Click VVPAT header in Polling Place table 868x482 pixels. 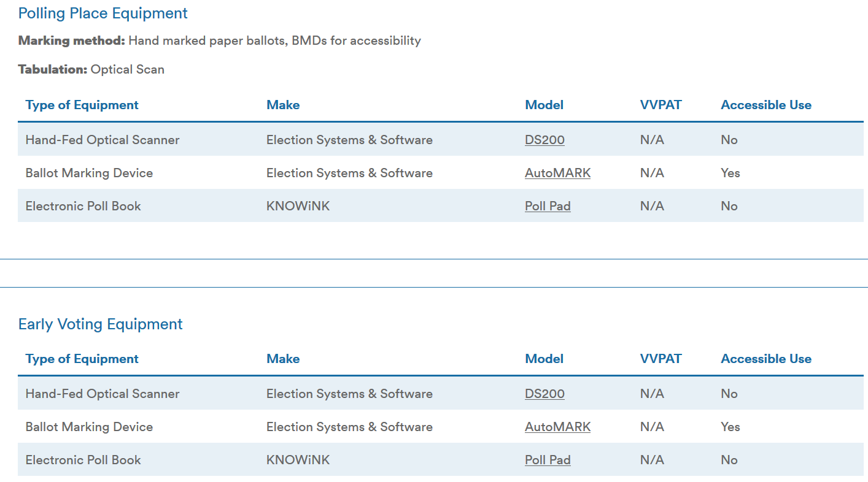661,105
